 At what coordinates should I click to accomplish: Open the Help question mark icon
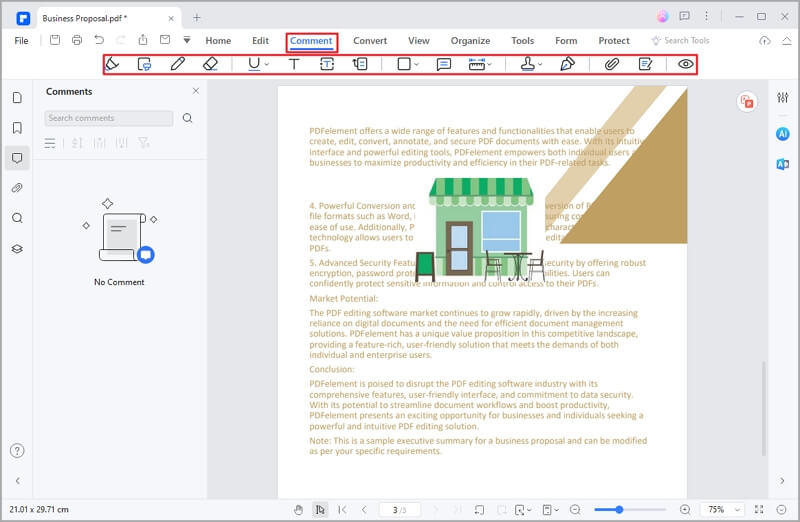pyautogui.click(x=17, y=451)
